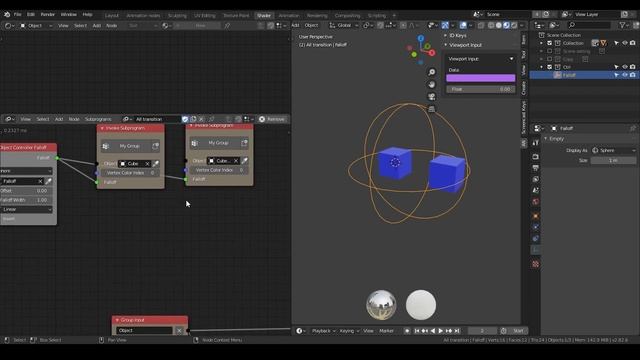The height and width of the screenshot is (360, 640).
Task: Select the Falloff object in outliner
Action: 569,75
